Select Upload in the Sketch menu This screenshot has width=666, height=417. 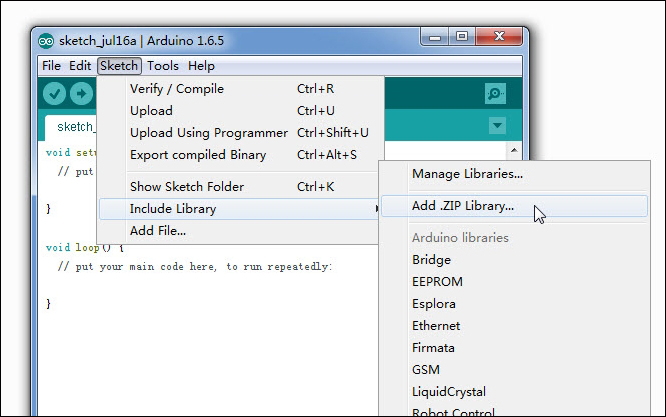coord(239,111)
